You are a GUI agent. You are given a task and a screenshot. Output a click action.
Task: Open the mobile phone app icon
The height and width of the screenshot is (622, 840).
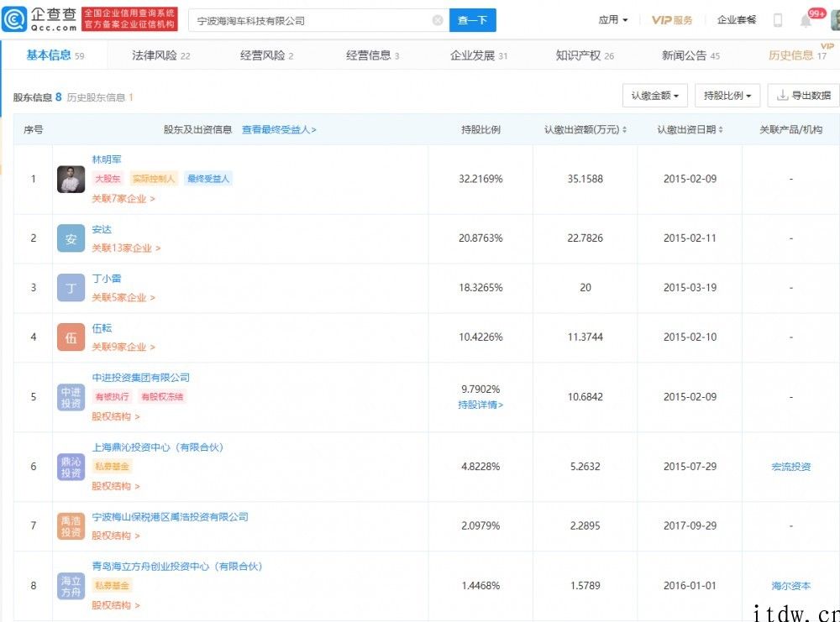click(x=778, y=20)
